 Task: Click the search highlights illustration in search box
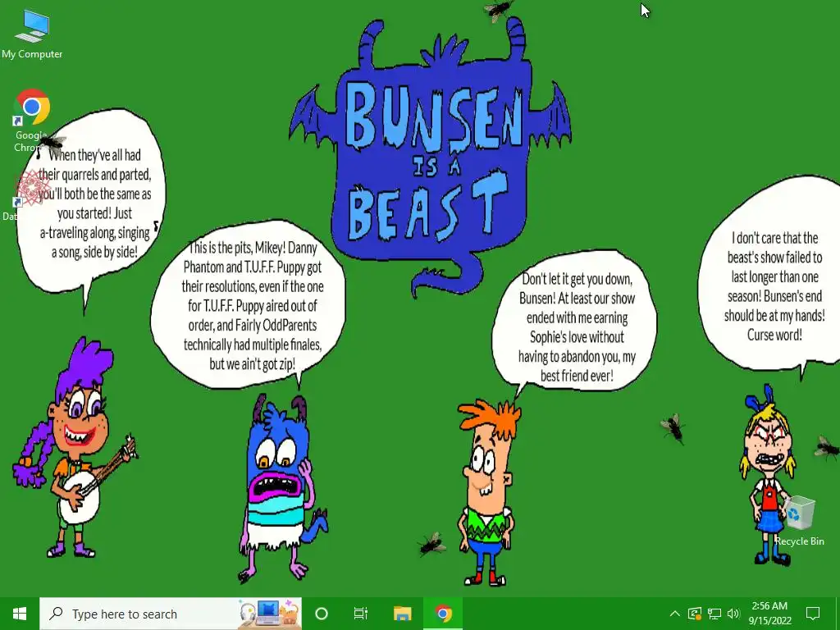point(269,614)
